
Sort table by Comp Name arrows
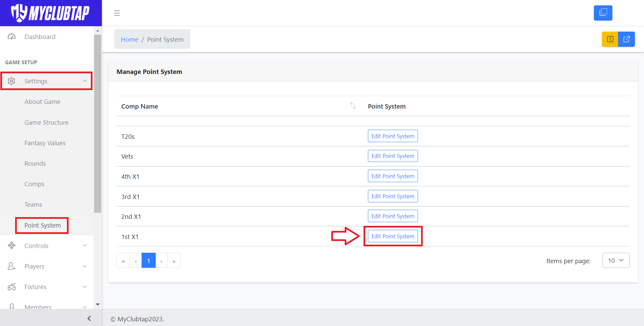(353, 106)
